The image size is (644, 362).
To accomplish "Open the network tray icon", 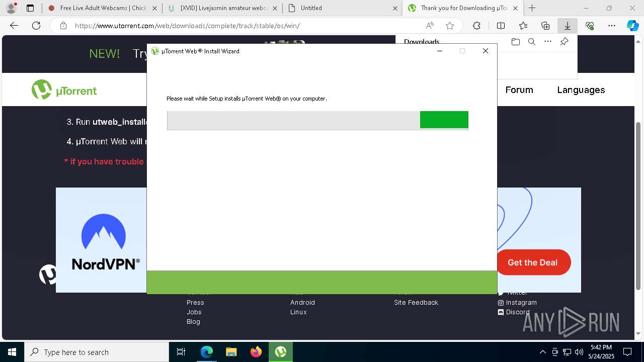I will pos(567,352).
